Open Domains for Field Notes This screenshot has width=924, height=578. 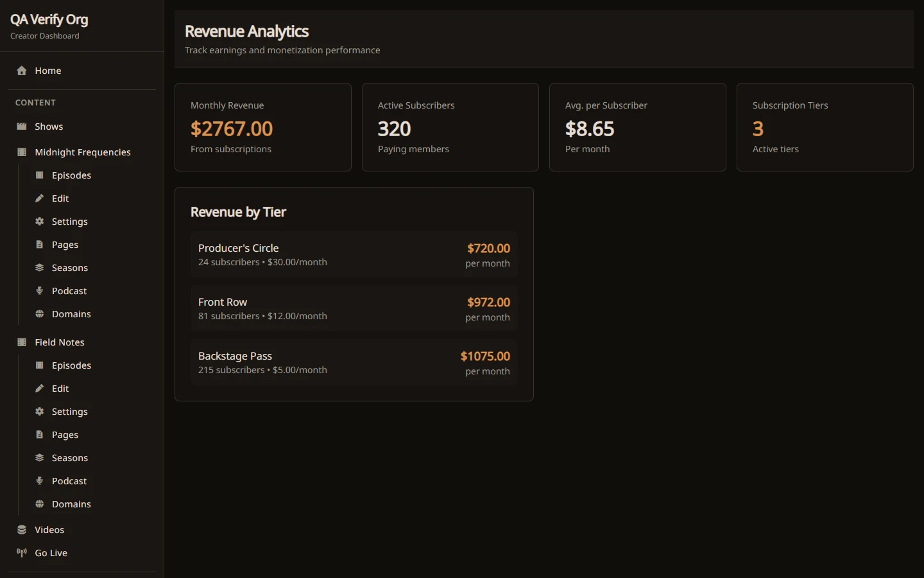[90, 504]
